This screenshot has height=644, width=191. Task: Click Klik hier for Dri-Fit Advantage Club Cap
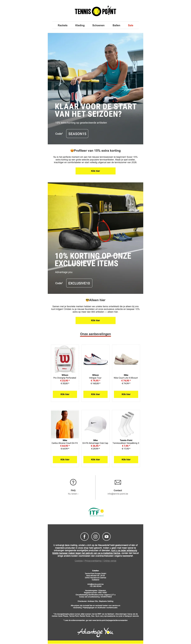[95, 460]
